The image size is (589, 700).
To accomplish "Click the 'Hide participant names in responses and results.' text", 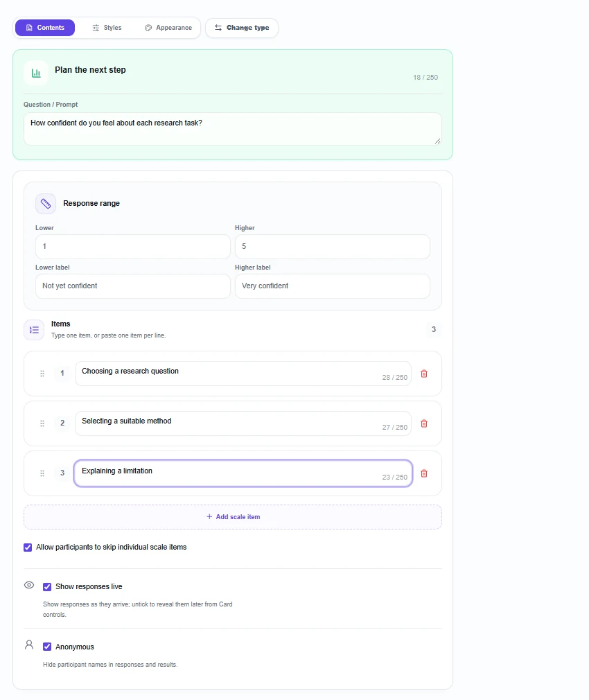I will (x=110, y=665).
